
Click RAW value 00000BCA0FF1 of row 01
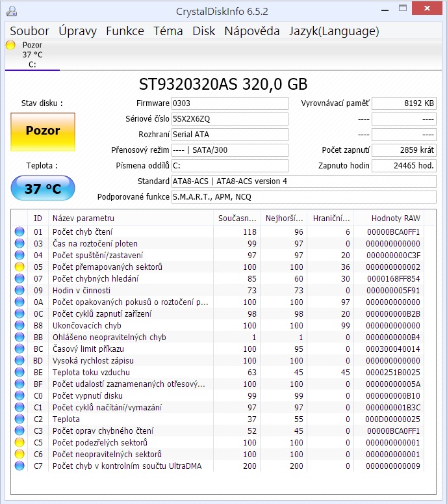(393, 232)
